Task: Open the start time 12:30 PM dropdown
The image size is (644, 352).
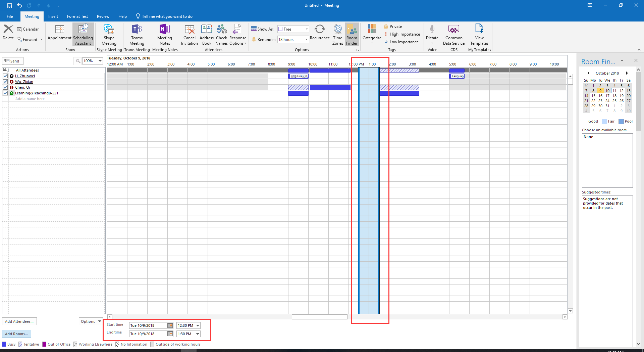Action: tap(198, 325)
